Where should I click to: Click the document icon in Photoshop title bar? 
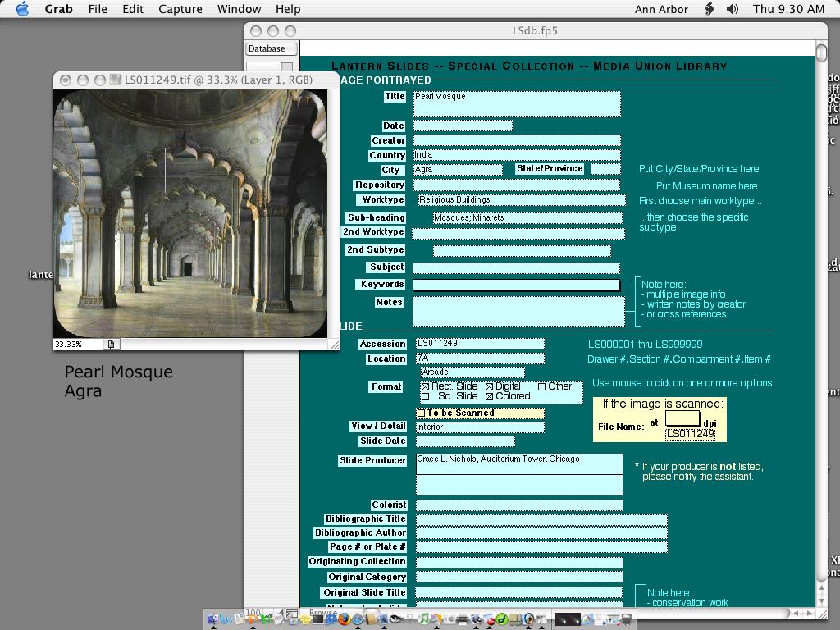click(115, 80)
